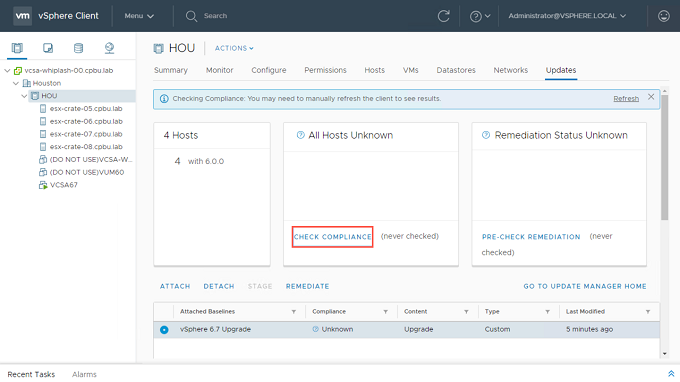Click the info icon in the compliance banner
Screen dimensions: 680x382
(x=164, y=99)
